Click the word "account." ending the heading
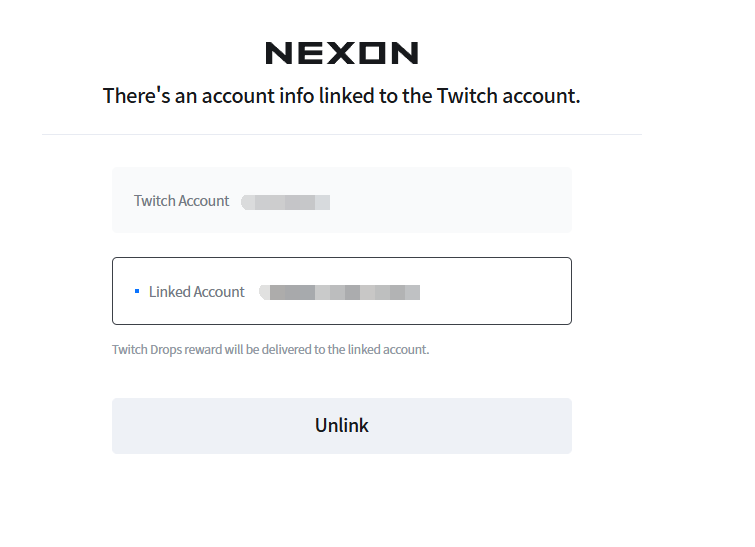This screenshot has width=755, height=547. [542, 96]
